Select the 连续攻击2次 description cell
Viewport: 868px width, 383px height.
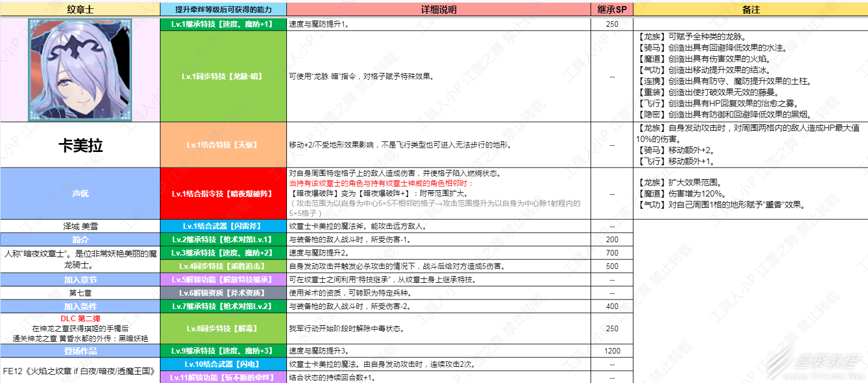438,364
